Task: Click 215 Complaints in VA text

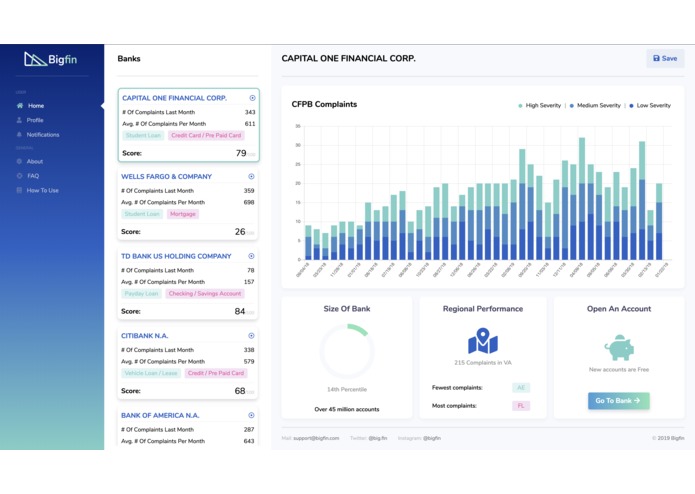Action: (483, 362)
